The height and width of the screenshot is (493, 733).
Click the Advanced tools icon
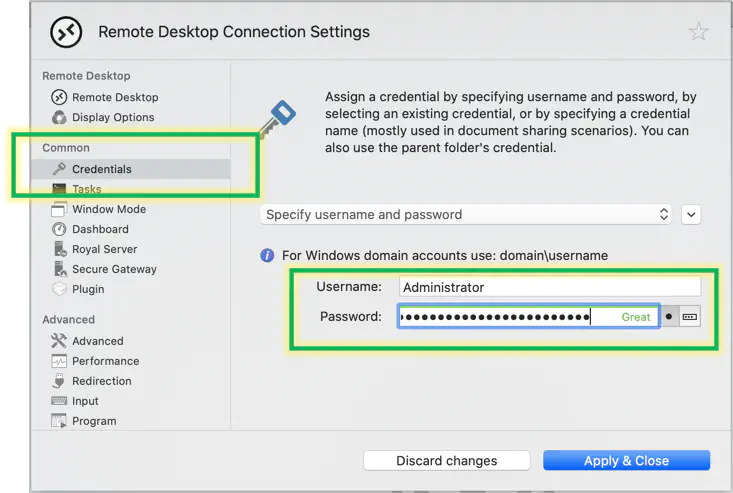59,341
